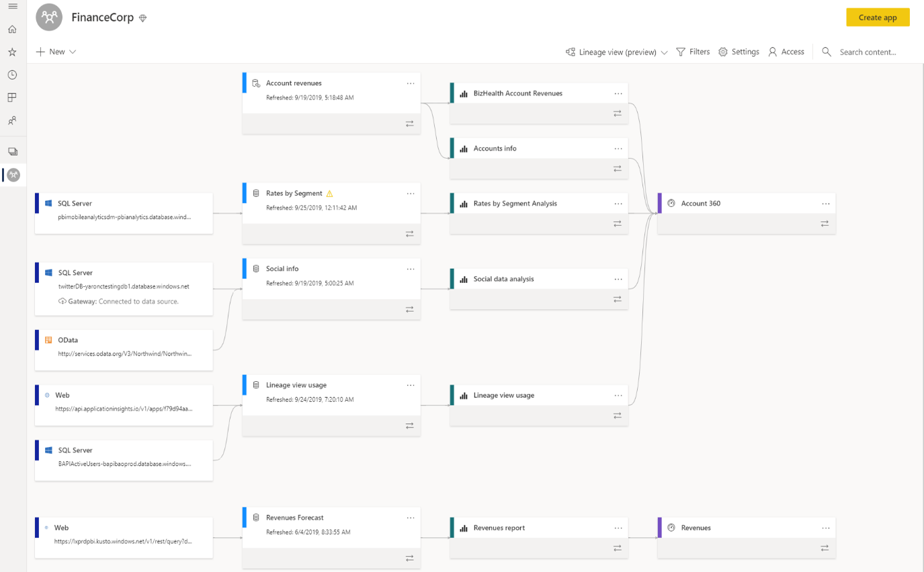924x572 pixels.
Task: Show lineage for BizHealth Account Revenues
Action: click(x=617, y=114)
